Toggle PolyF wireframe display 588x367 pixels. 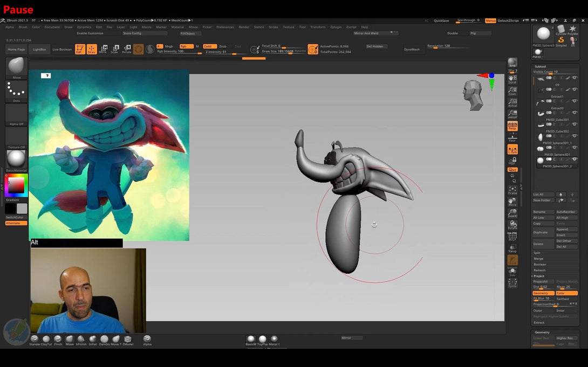pos(512,237)
